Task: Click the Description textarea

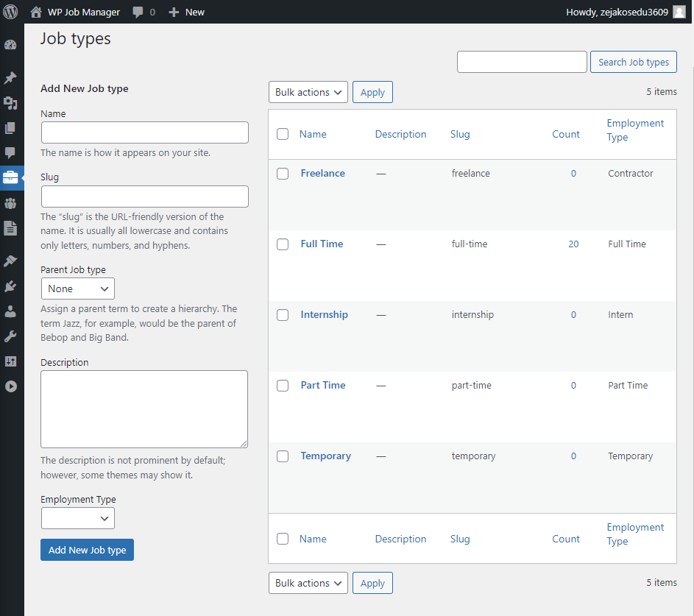Action: point(144,409)
